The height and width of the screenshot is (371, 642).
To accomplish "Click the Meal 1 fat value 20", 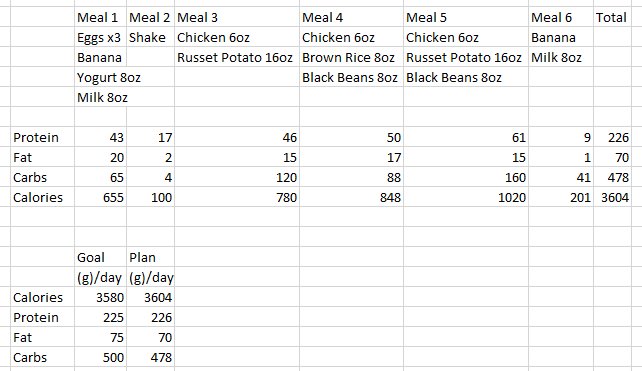I will [x=100, y=157].
